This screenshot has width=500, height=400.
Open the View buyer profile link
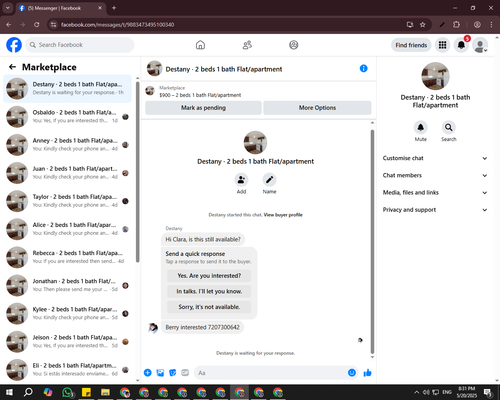(283, 215)
